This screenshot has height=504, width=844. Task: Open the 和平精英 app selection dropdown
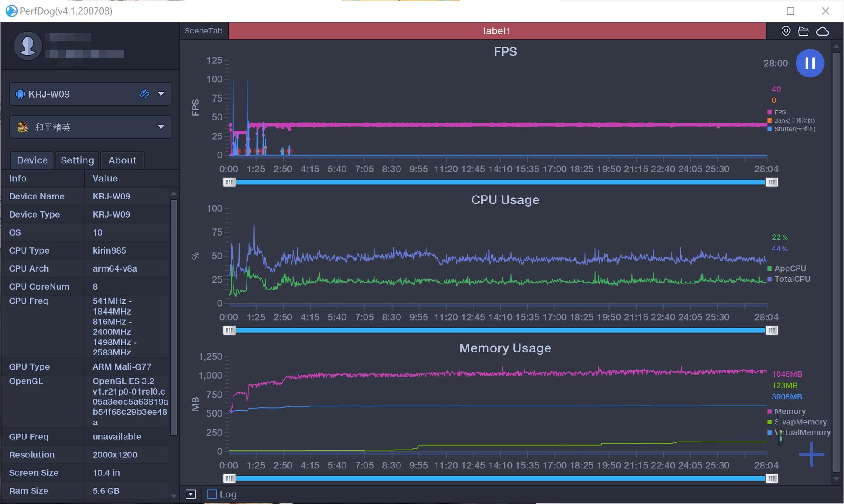pyautogui.click(x=161, y=127)
